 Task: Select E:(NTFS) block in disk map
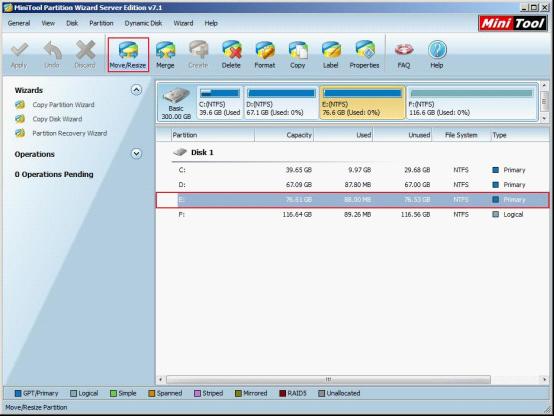[x=363, y=102]
